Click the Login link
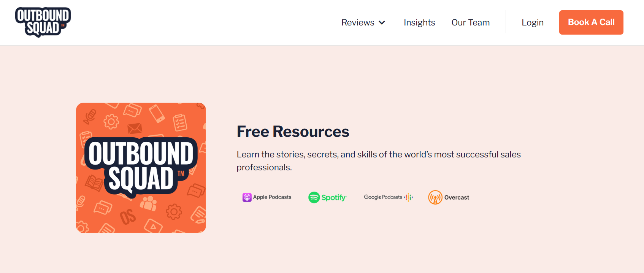 coord(533,22)
